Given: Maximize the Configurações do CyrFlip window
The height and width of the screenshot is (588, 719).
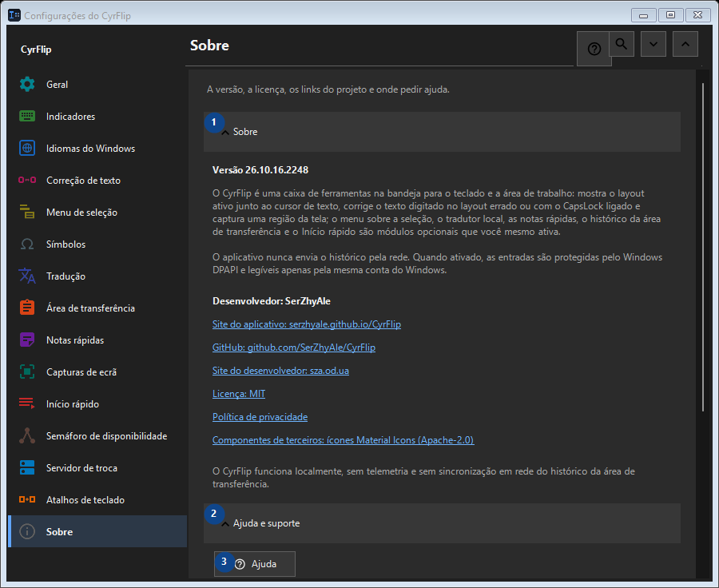Looking at the screenshot, I should tap(671, 15).
